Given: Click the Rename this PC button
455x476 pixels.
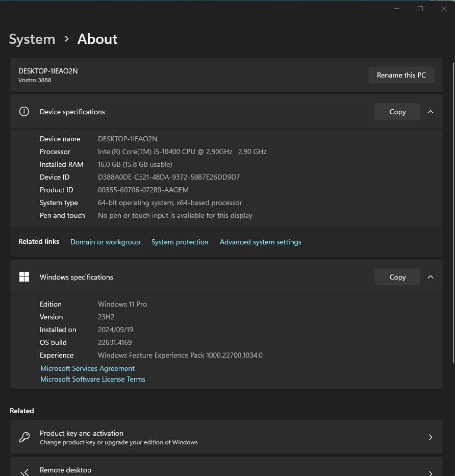Looking at the screenshot, I should pyautogui.click(x=401, y=74).
